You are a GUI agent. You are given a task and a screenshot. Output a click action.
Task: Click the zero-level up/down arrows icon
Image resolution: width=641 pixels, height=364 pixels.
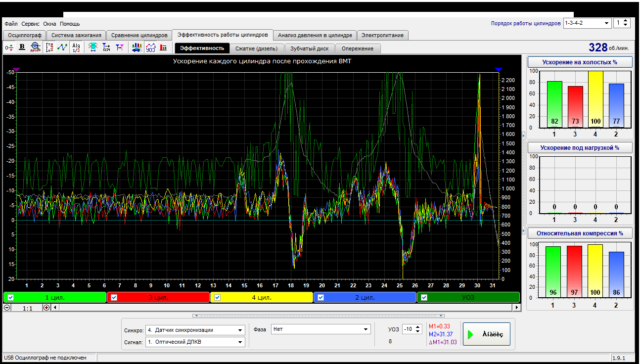9,47
